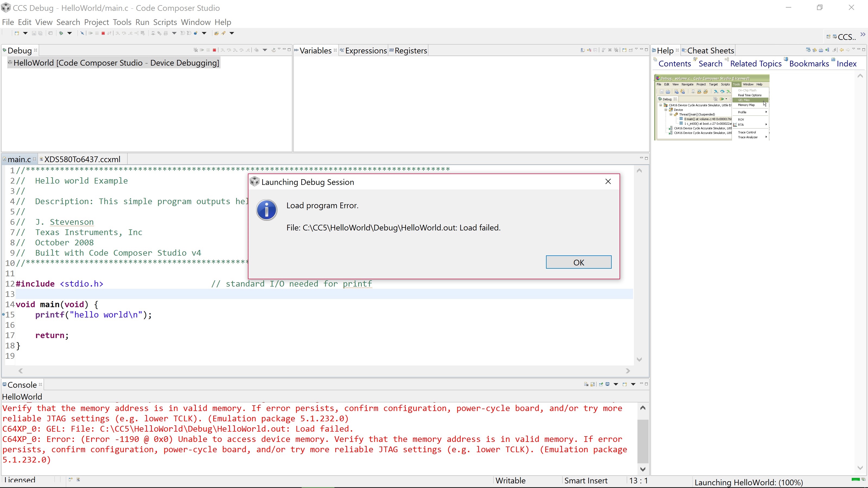This screenshot has width=868, height=488.
Task: Click the Open Type folder icon in toolbar
Action: 217,33
